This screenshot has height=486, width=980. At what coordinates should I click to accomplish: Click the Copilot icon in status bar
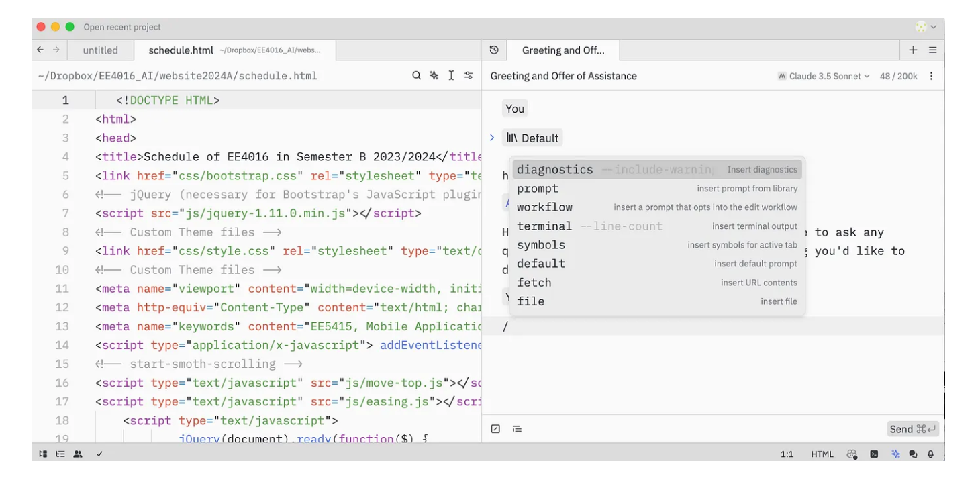click(x=852, y=454)
